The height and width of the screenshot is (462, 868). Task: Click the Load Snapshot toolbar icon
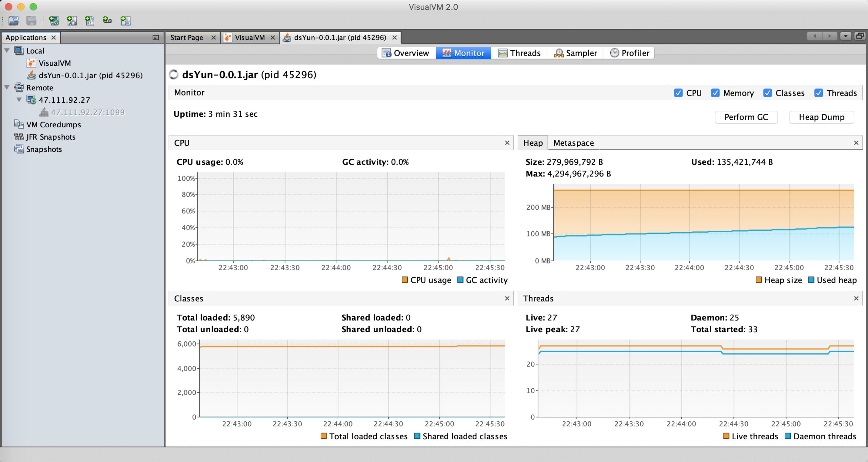click(x=14, y=21)
